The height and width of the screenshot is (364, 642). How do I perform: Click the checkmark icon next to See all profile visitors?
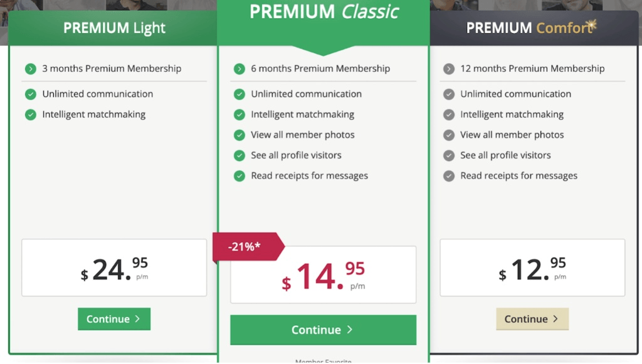pyautogui.click(x=239, y=155)
